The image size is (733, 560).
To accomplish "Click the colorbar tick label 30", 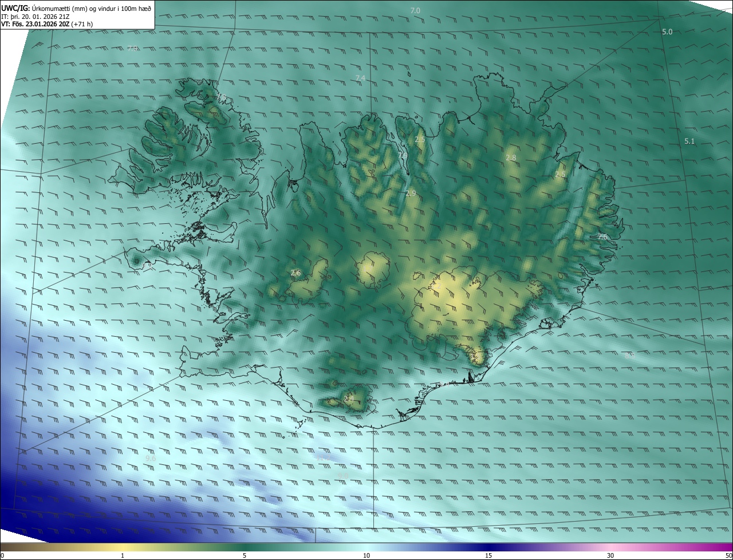I will coord(610,555).
